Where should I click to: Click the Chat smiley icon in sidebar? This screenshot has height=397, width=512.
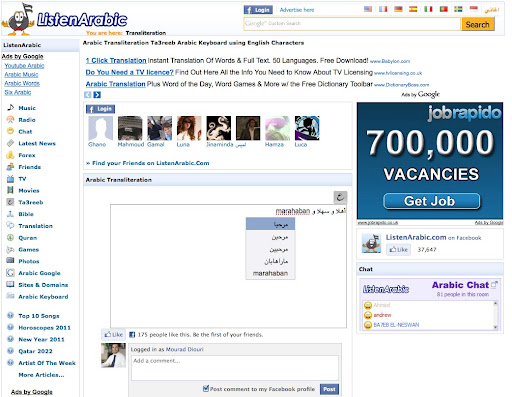point(11,131)
